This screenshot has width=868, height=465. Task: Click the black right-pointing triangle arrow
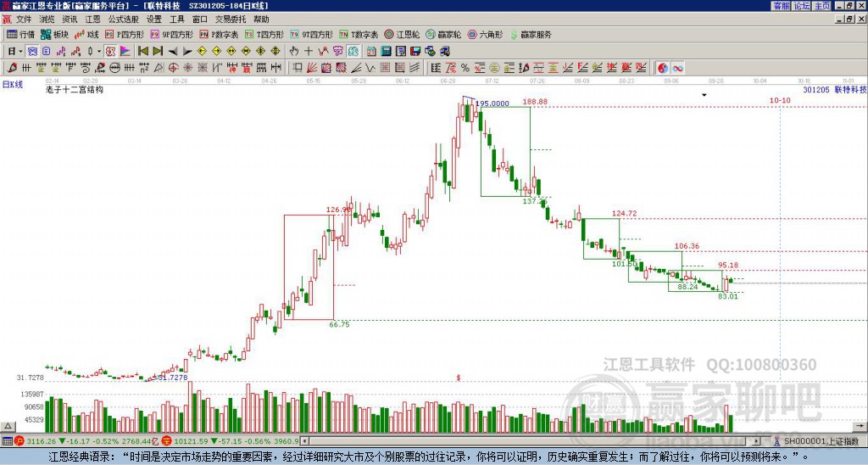(x=187, y=52)
